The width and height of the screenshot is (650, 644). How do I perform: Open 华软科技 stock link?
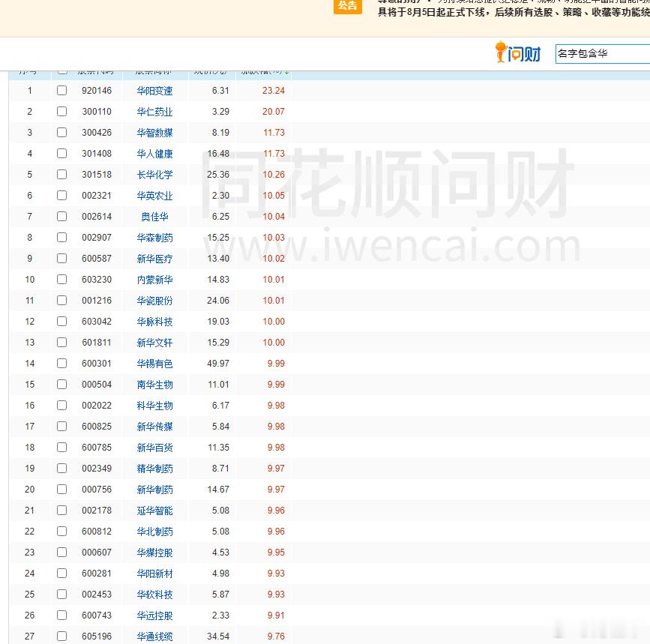[154, 595]
